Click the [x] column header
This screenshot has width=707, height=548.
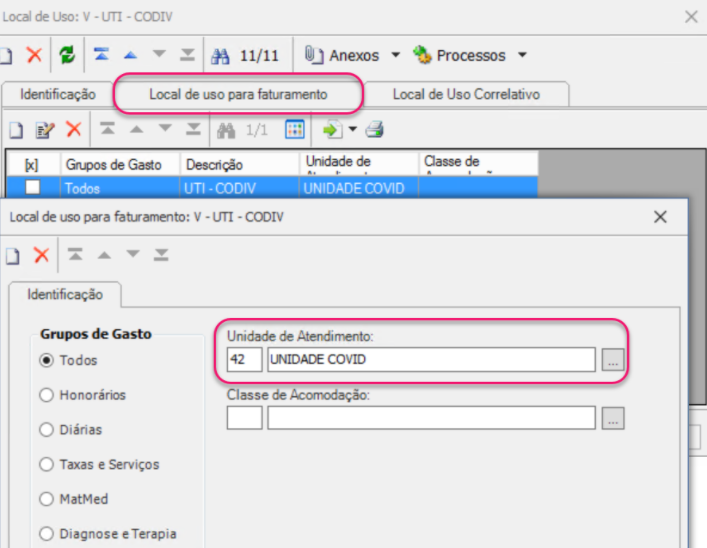[x=32, y=164]
